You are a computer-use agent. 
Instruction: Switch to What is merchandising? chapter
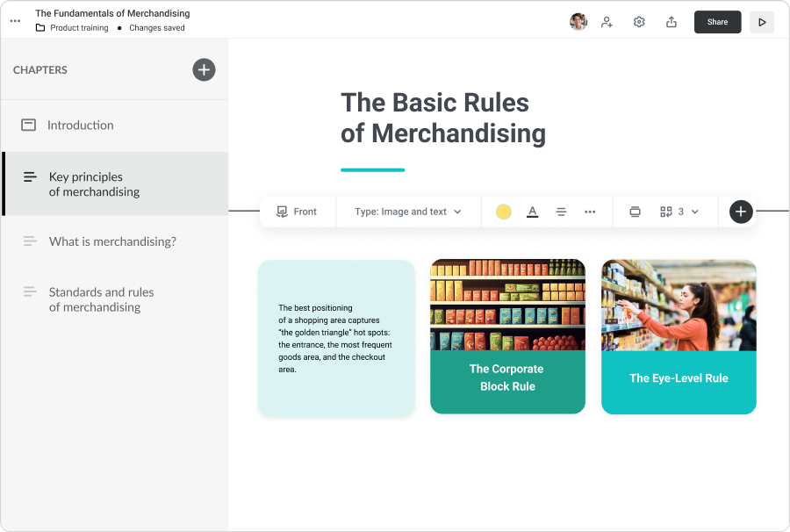point(114,241)
